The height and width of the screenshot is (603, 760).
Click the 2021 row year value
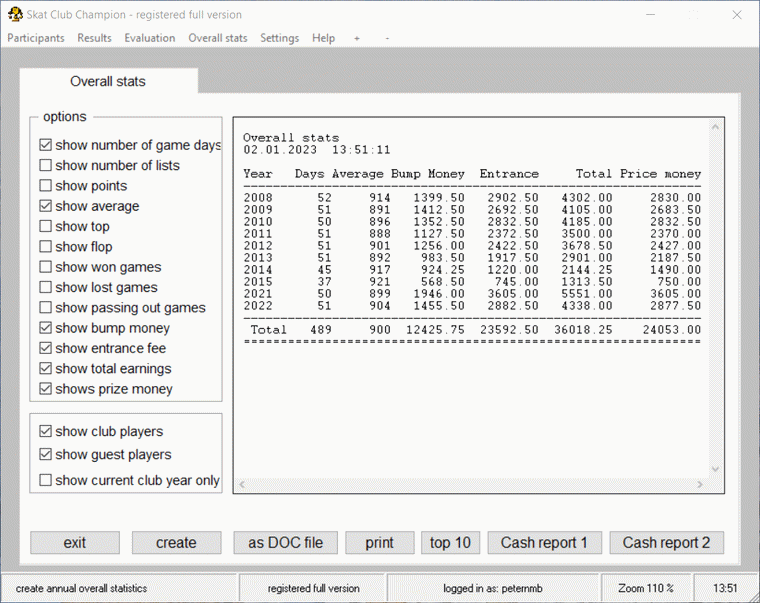coord(258,294)
